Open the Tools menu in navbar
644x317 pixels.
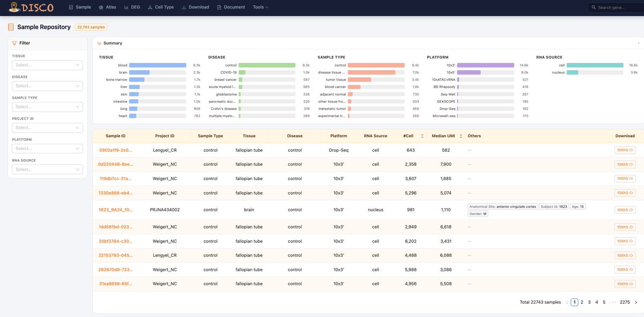(x=260, y=8)
